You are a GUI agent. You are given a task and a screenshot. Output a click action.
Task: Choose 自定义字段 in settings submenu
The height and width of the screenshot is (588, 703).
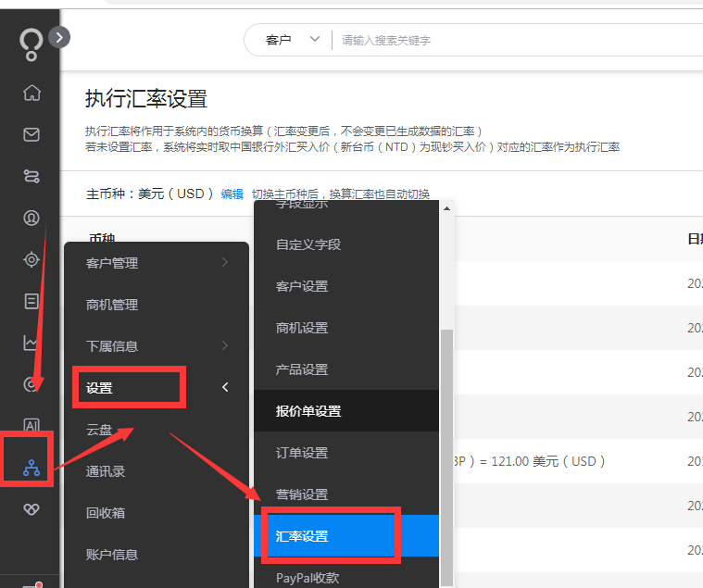pos(346,244)
